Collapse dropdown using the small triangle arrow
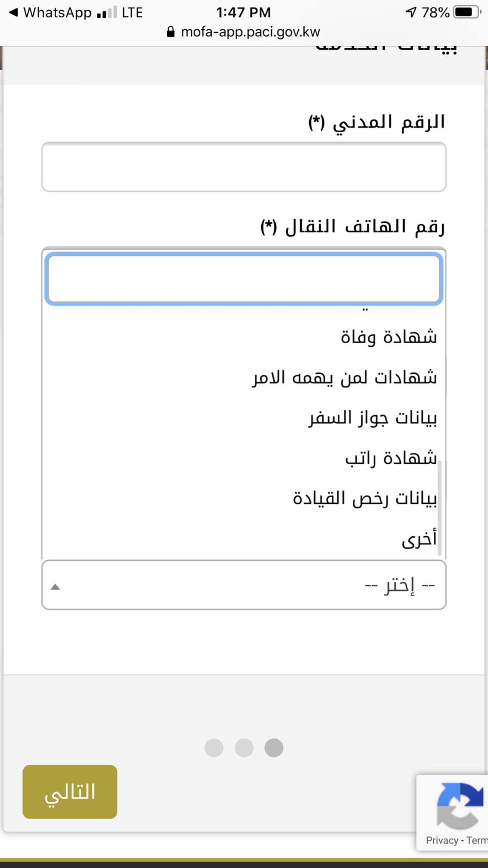The image size is (488, 868). click(55, 587)
